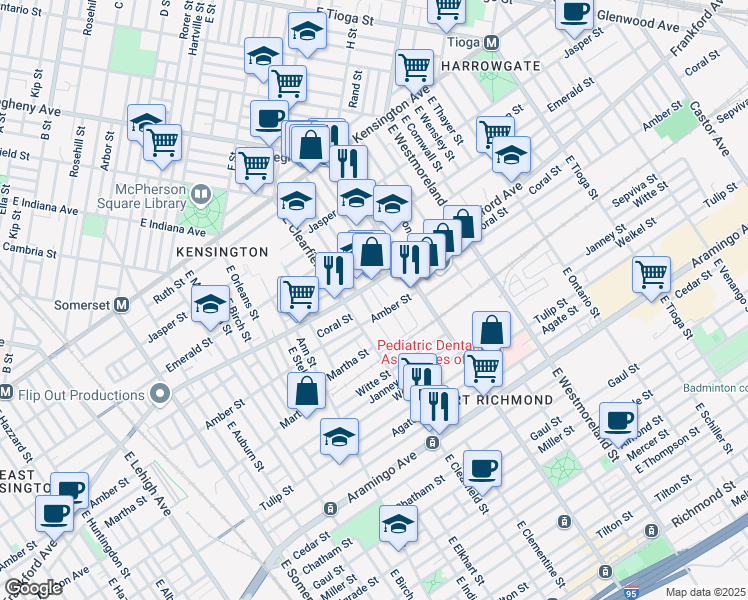Select the Somerset metro station icon
The width and height of the screenshot is (748, 600).
[122, 304]
